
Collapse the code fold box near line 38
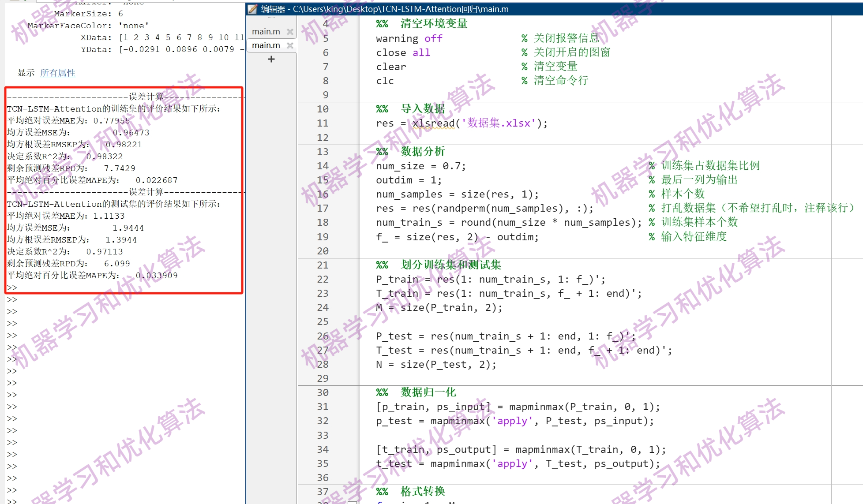(x=352, y=502)
